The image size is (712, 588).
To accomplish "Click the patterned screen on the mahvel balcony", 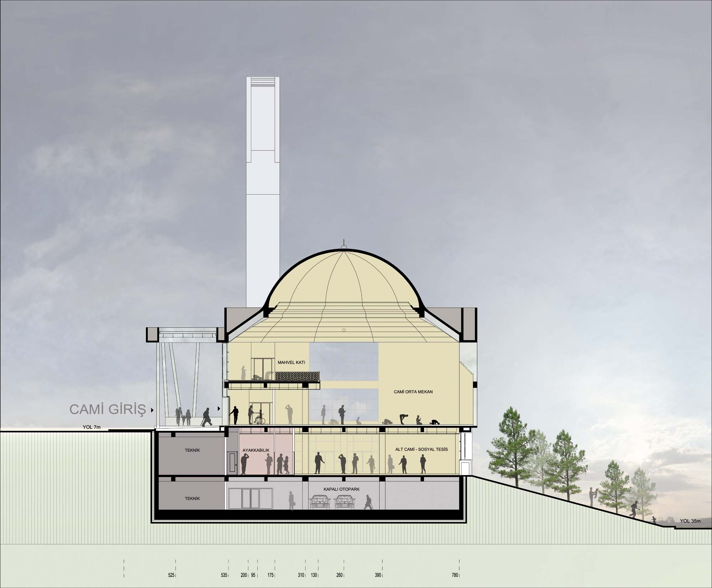I will [x=297, y=375].
